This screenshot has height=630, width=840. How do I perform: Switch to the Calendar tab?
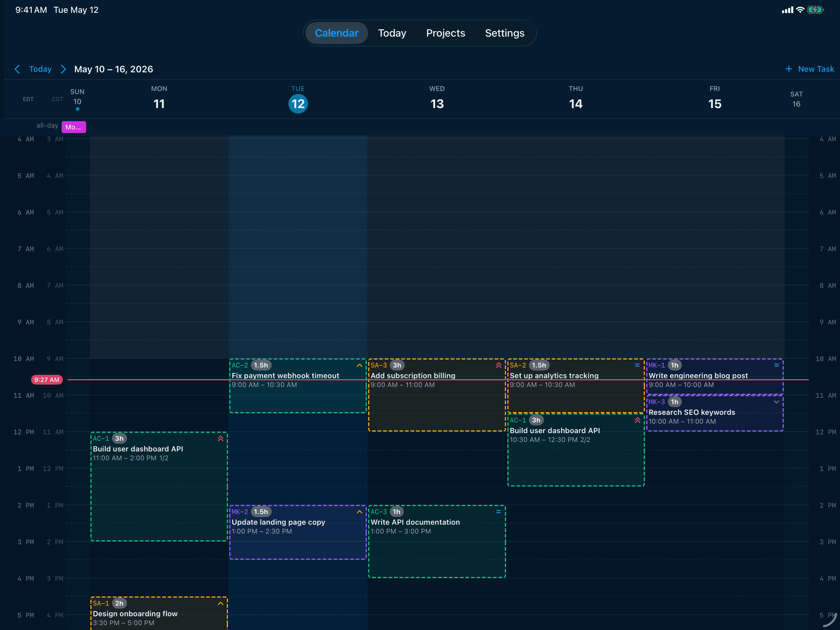[x=336, y=33]
